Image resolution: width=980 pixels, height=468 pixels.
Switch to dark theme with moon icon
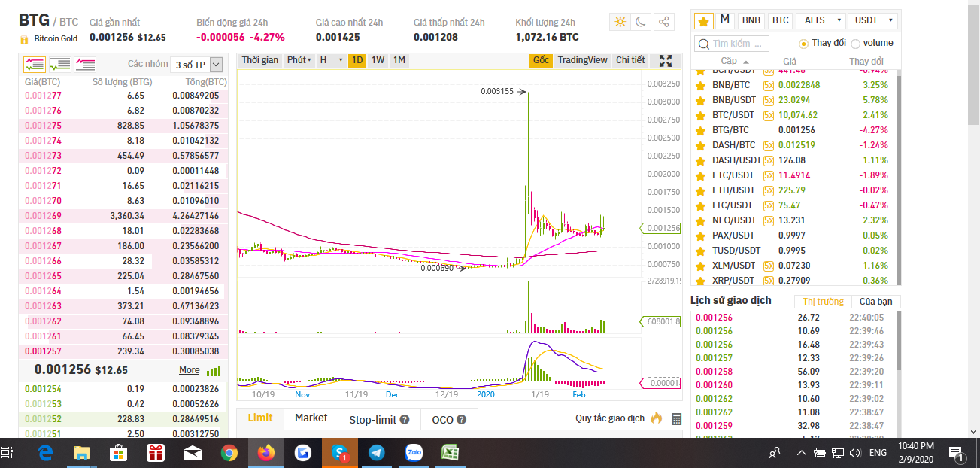pos(641,22)
